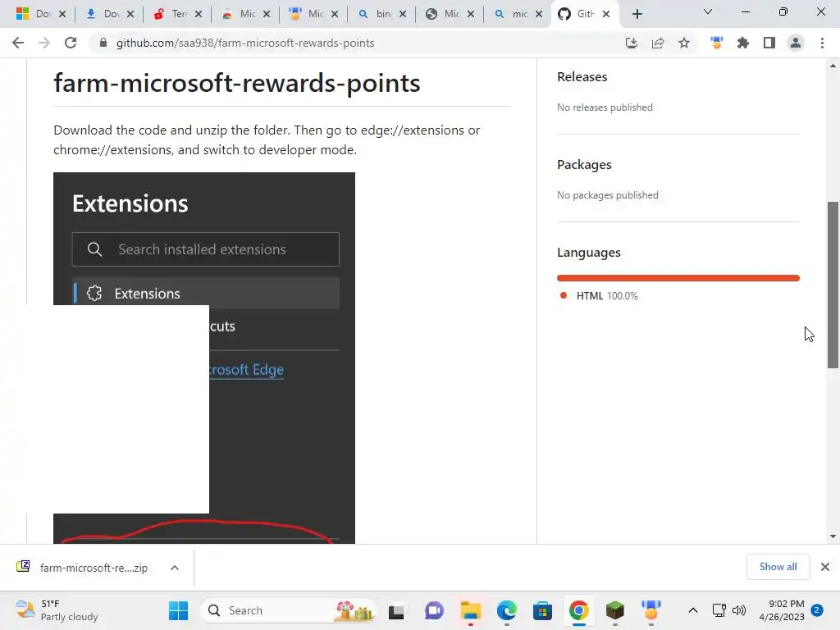Viewport: 840px width, 630px height.
Task: Reload the GitHub page
Action: click(71, 43)
